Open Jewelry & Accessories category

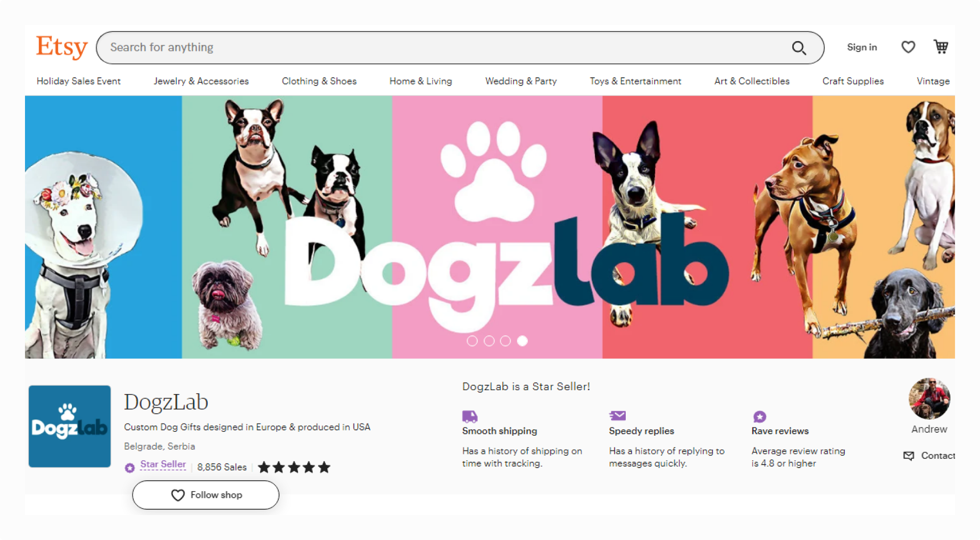(x=201, y=81)
